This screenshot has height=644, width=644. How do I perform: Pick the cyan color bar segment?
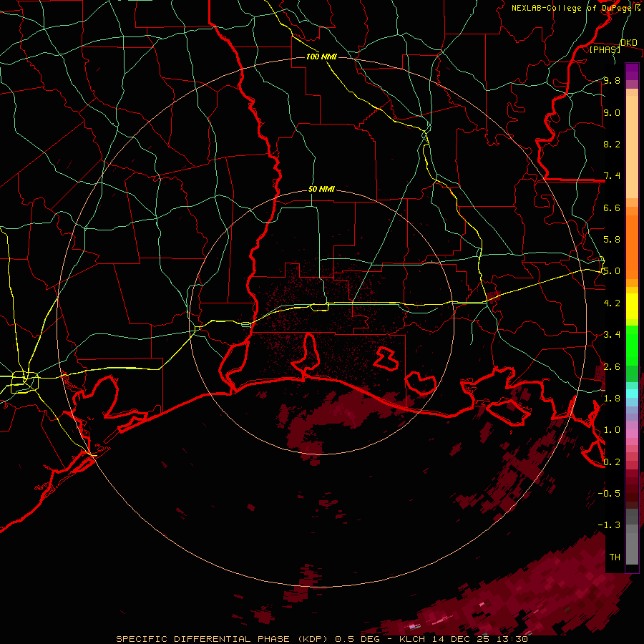[x=632, y=393]
